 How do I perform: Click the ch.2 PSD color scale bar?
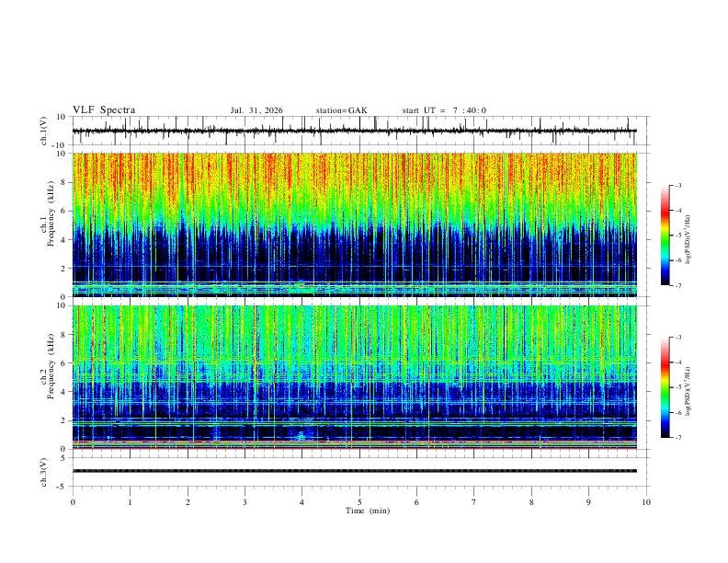point(665,387)
